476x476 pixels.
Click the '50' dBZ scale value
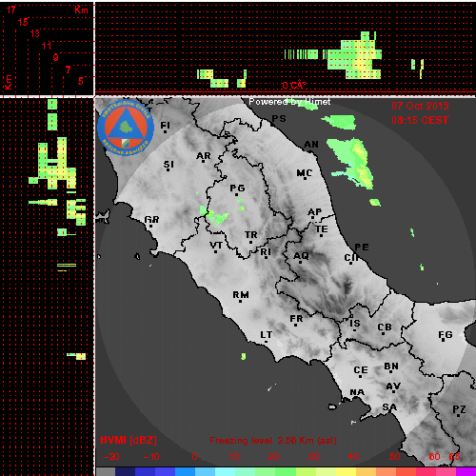394,457
